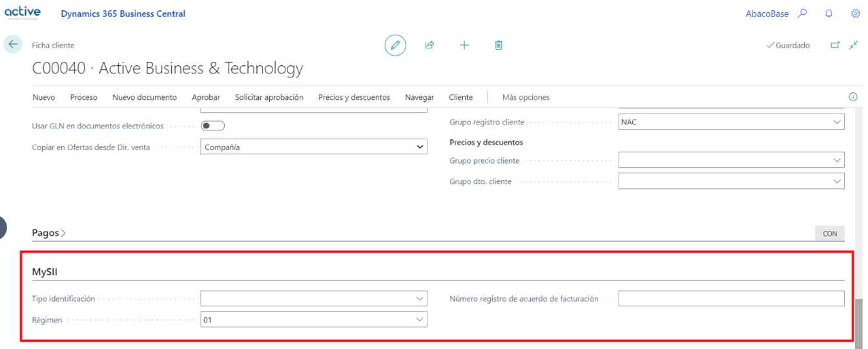Image resolution: width=868 pixels, height=349 pixels.
Task: Open notifications bell icon
Action: (829, 14)
